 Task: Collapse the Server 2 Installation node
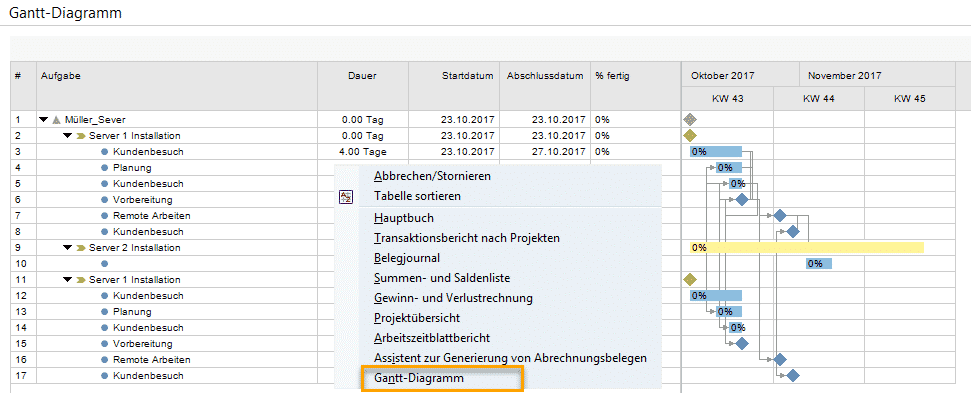[67, 248]
